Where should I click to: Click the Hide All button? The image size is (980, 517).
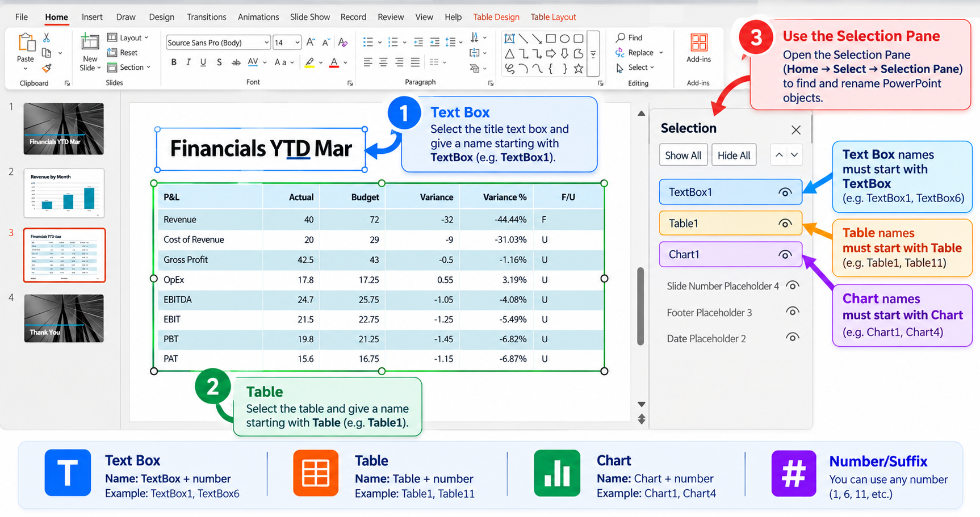pos(734,155)
